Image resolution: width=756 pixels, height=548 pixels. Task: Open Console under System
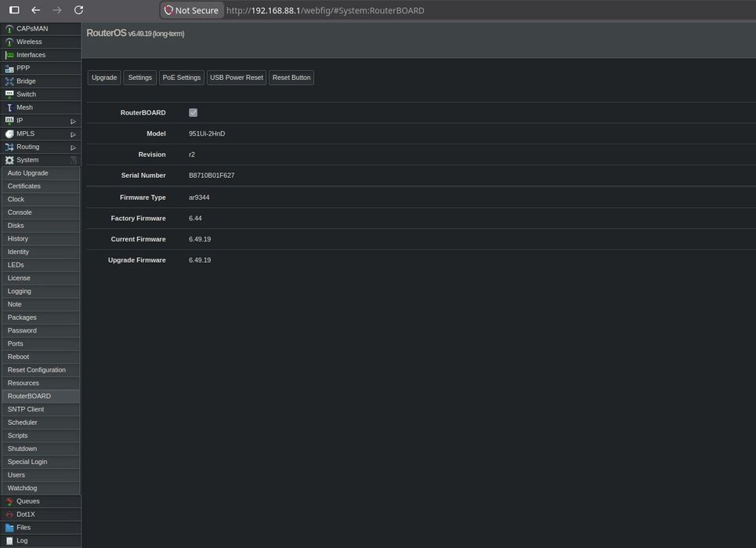[41, 212]
